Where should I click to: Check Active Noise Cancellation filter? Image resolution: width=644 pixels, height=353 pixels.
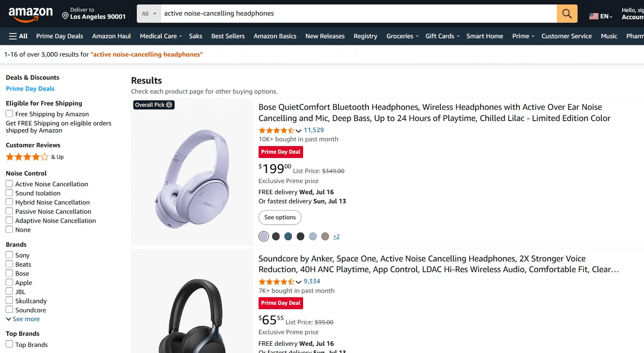9,184
